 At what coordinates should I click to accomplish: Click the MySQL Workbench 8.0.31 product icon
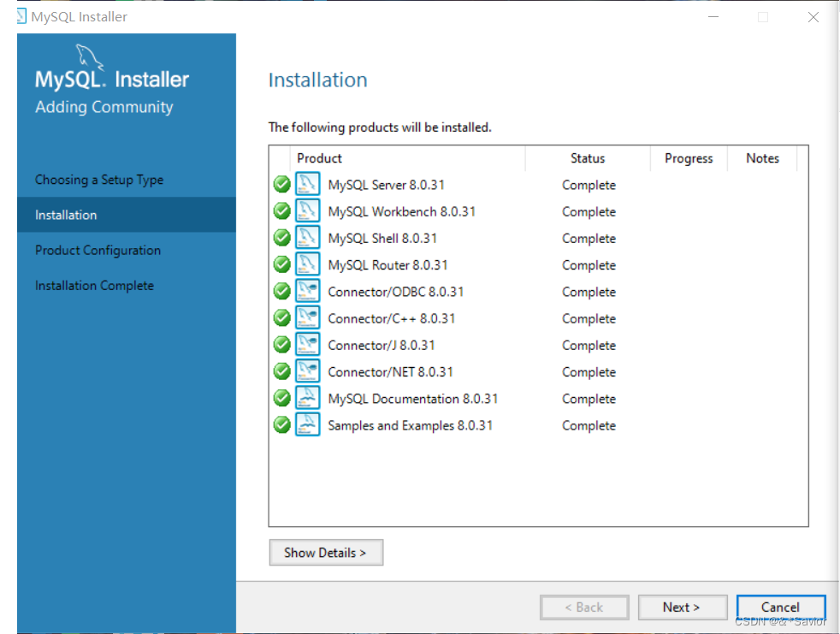coord(307,210)
